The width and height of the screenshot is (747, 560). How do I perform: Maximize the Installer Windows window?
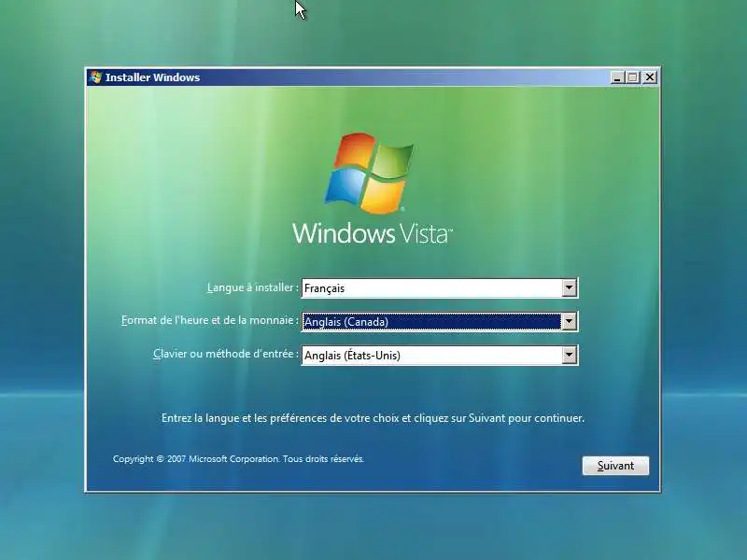(x=633, y=77)
